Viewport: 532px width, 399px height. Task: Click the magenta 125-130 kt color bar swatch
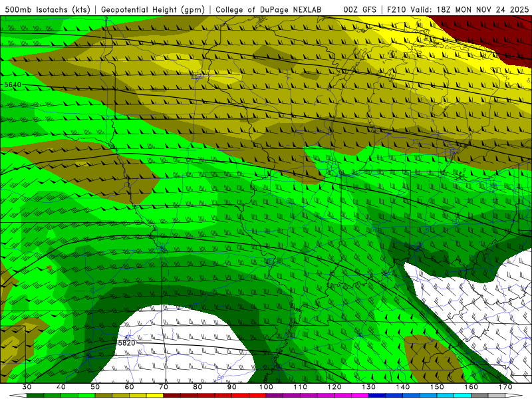click(x=360, y=396)
